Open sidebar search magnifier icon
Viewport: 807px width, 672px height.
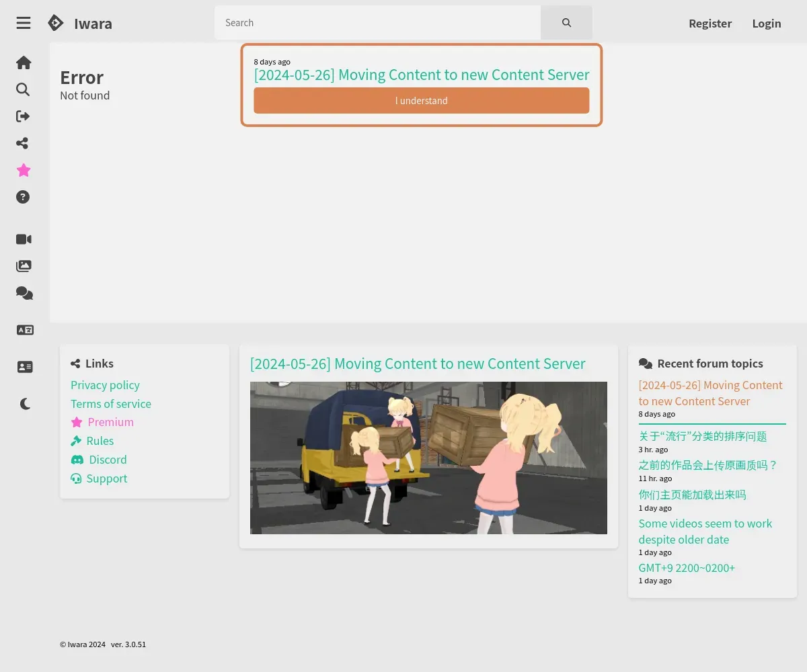23,89
